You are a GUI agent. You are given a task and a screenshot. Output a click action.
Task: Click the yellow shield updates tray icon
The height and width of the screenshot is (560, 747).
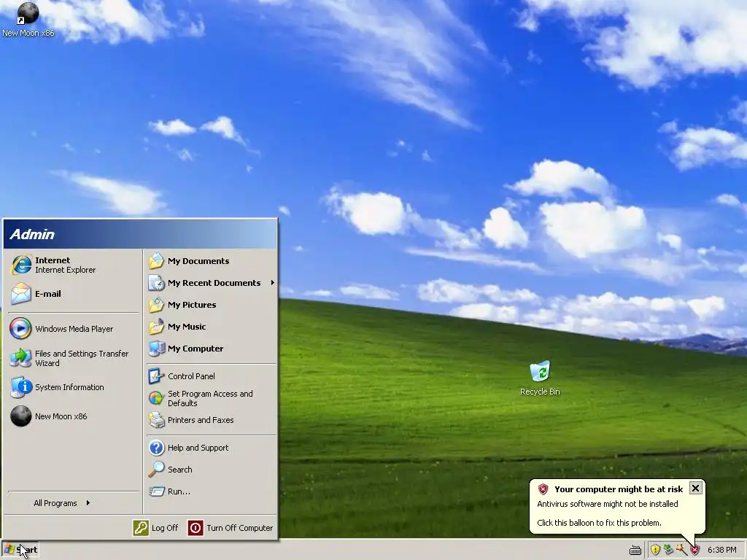point(655,550)
